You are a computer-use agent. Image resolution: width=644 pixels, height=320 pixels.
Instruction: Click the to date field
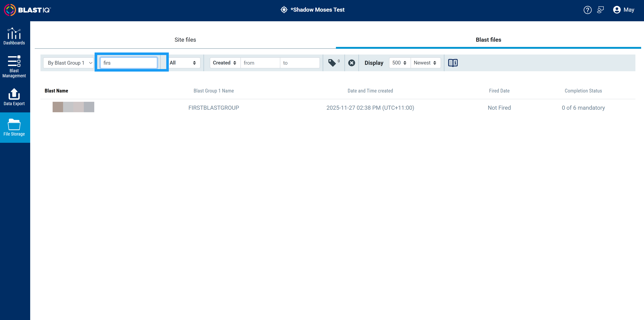tap(300, 63)
